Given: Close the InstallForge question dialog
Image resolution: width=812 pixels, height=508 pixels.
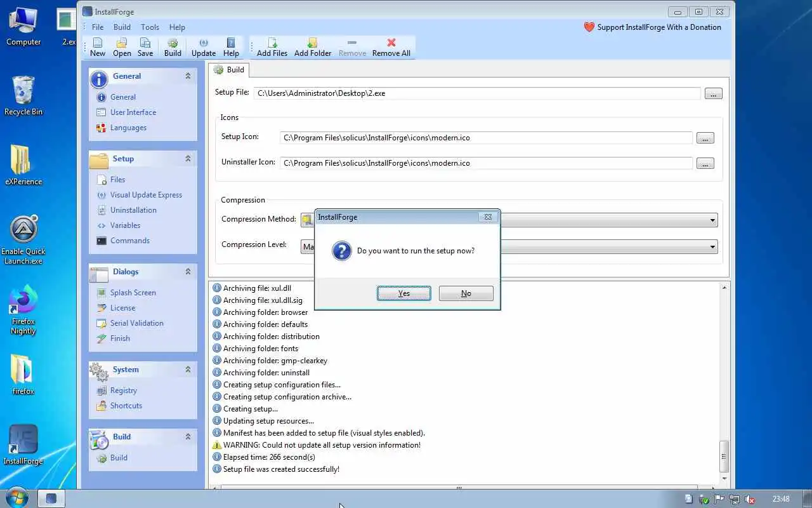Looking at the screenshot, I should click(488, 217).
